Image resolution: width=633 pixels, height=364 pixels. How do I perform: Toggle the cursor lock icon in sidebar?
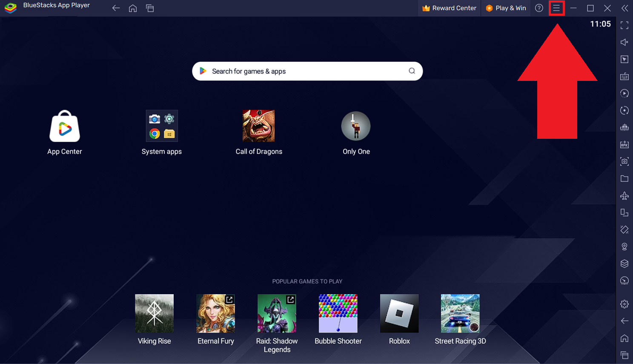tap(624, 59)
